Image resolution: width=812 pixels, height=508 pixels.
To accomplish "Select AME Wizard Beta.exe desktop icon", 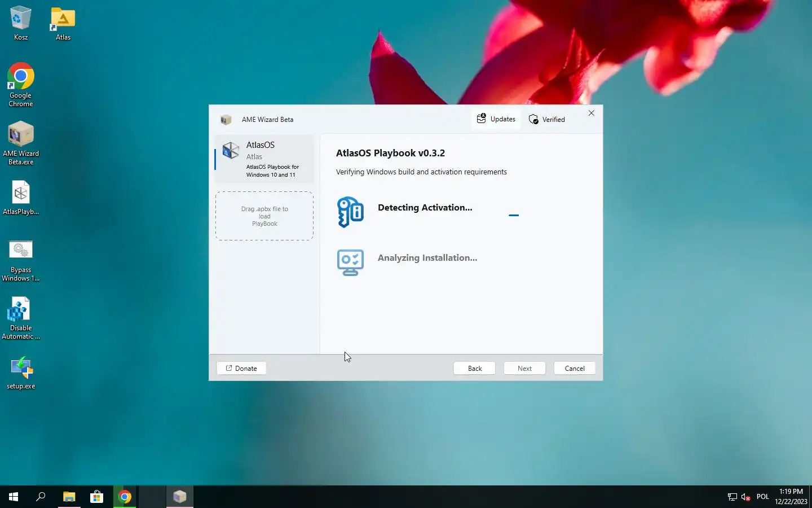I will click(21, 143).
